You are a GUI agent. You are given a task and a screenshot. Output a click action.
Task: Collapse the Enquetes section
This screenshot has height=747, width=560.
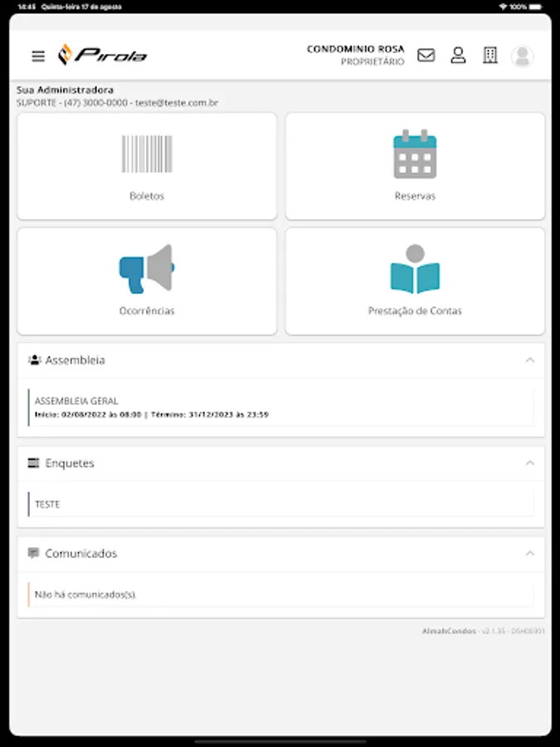[529, 463]
